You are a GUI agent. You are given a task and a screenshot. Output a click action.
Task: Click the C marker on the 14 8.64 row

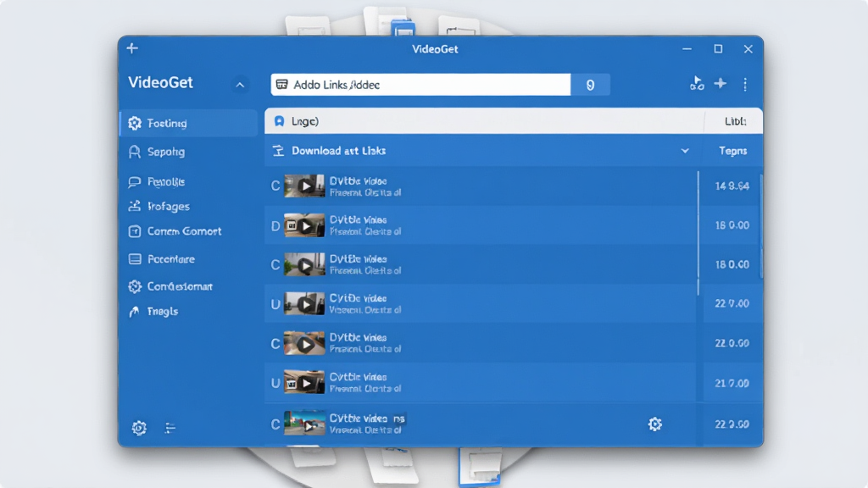[275, 186]
